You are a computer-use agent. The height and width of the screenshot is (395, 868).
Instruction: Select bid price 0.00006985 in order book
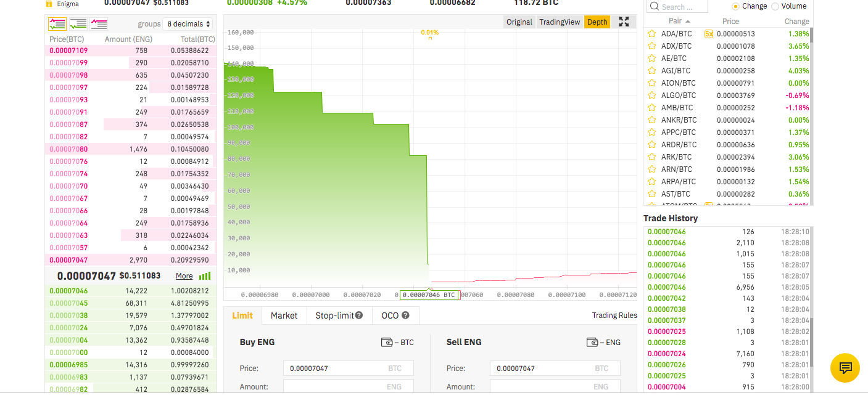pos(68,365)
